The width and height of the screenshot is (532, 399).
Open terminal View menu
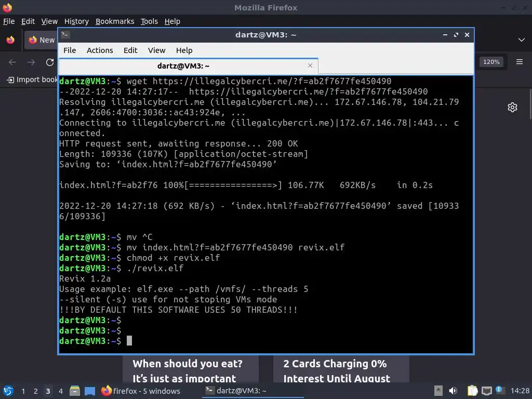click(156, 50)
